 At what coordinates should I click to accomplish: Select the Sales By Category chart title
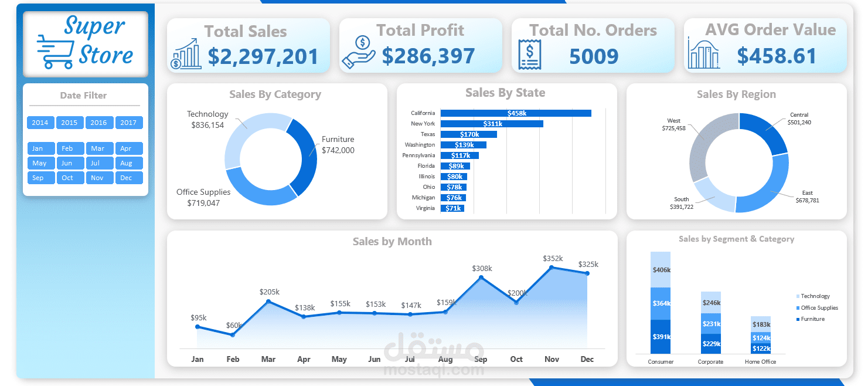coord(275,94)
